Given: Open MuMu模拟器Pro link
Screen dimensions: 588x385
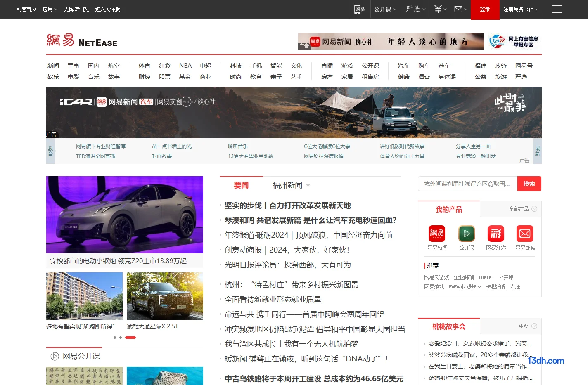Looking at the screenshot, I should 465,287.
